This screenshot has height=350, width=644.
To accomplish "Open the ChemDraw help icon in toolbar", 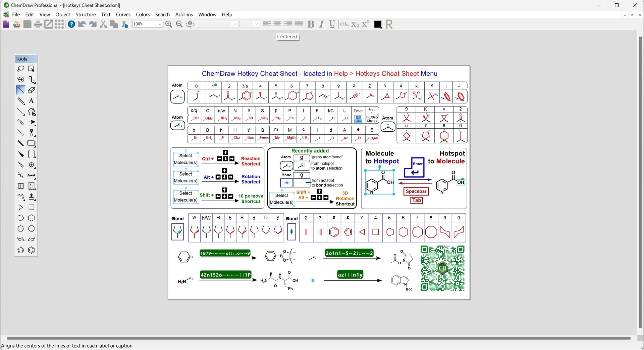I will pyautogui.click(x=71, y=24).
